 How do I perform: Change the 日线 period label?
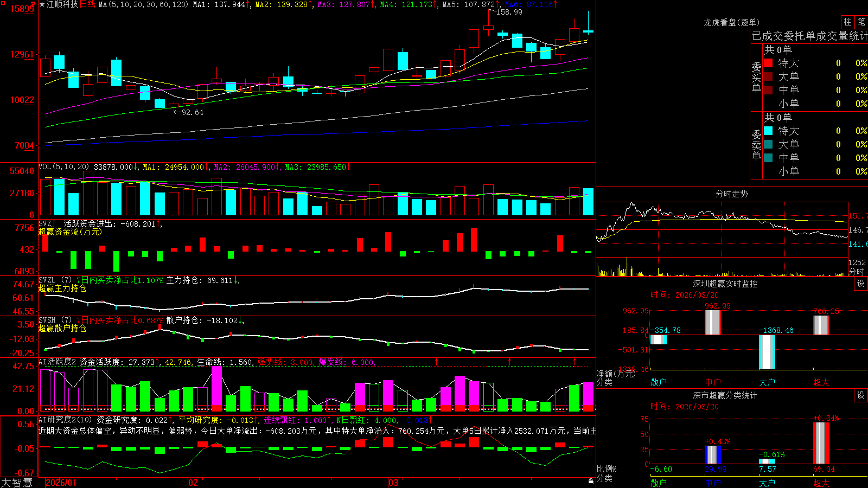tap(87, 4)
